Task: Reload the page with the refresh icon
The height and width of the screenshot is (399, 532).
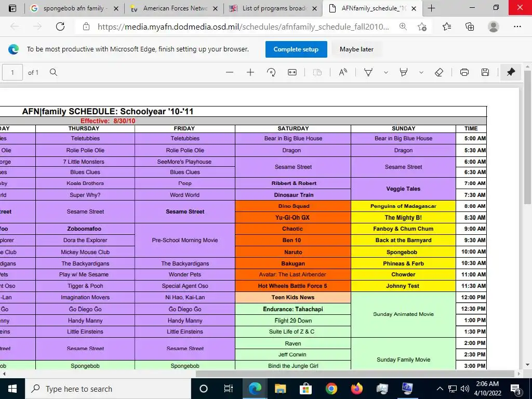Action: (x=60, y=26)
